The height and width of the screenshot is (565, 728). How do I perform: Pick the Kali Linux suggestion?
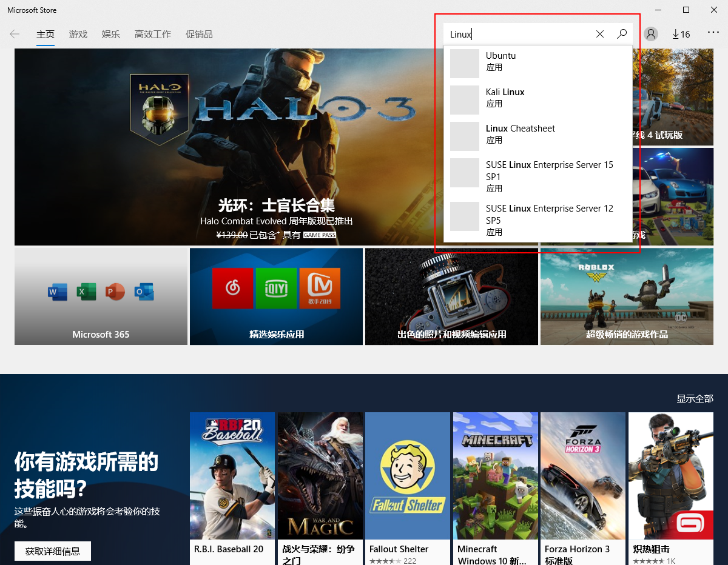click(538, 99)
